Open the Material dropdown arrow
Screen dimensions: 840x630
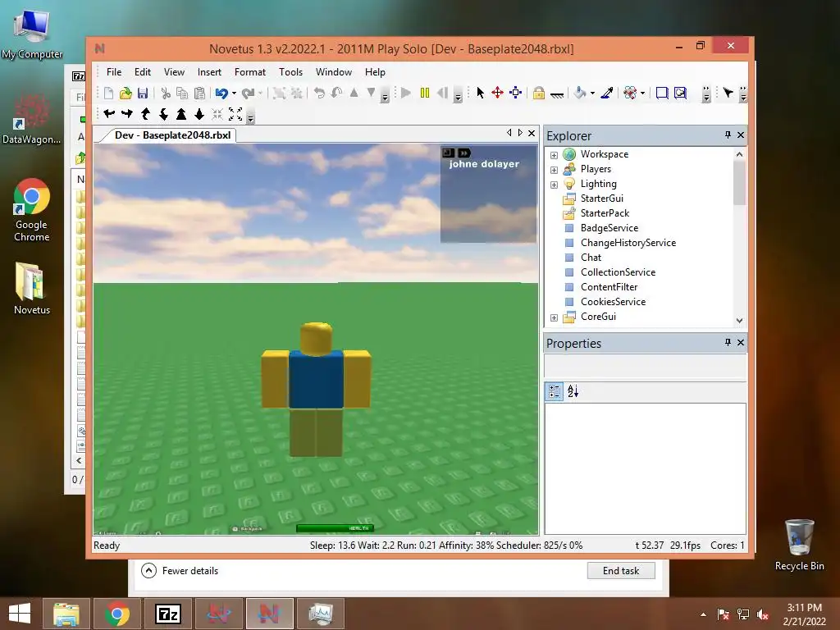click(642, 94)
